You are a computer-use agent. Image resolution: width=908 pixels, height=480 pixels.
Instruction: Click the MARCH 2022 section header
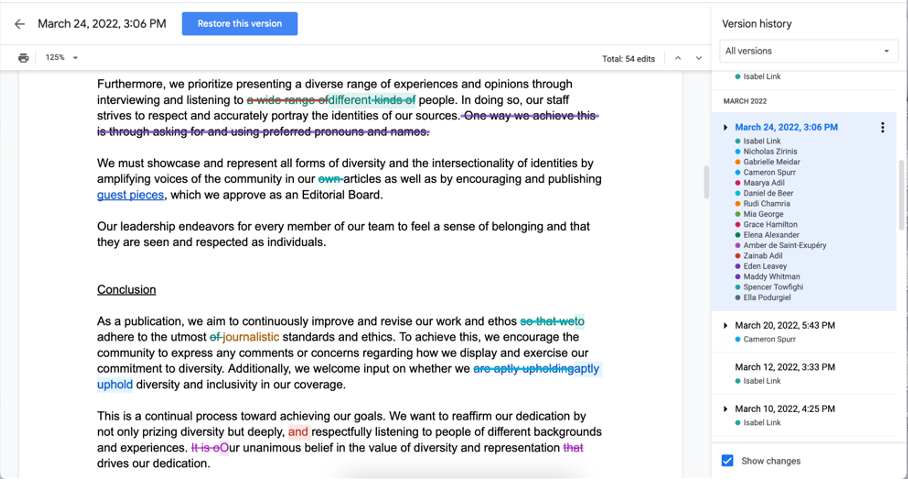[x=745, y=101]
